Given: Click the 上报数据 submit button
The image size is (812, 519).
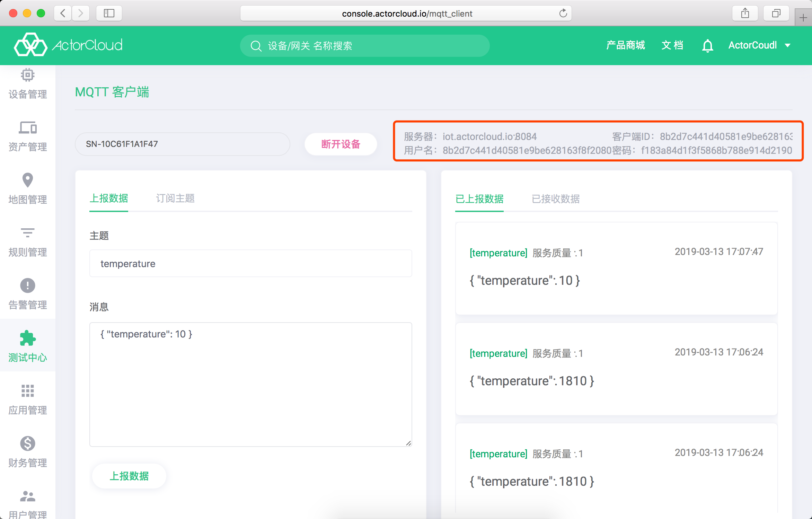Looking at the screenshot, I should [x=129, y=476].
